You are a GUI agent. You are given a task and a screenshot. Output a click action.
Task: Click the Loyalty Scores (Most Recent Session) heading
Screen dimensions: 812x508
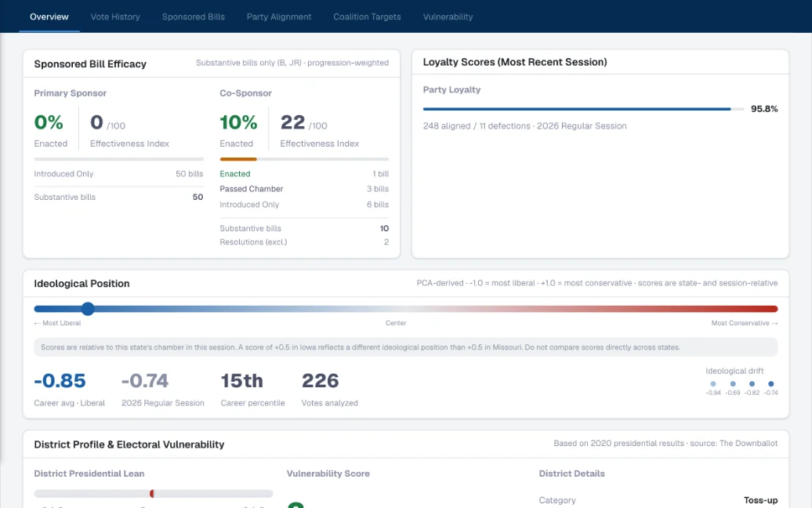tap(515, 62)
